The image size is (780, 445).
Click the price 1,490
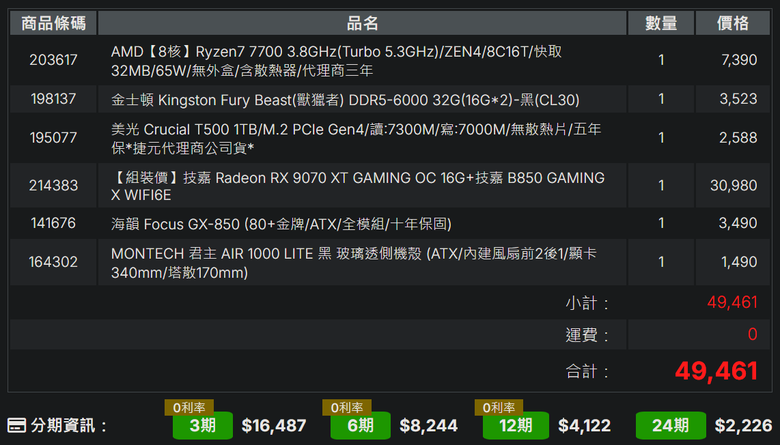tap(739, 262)
